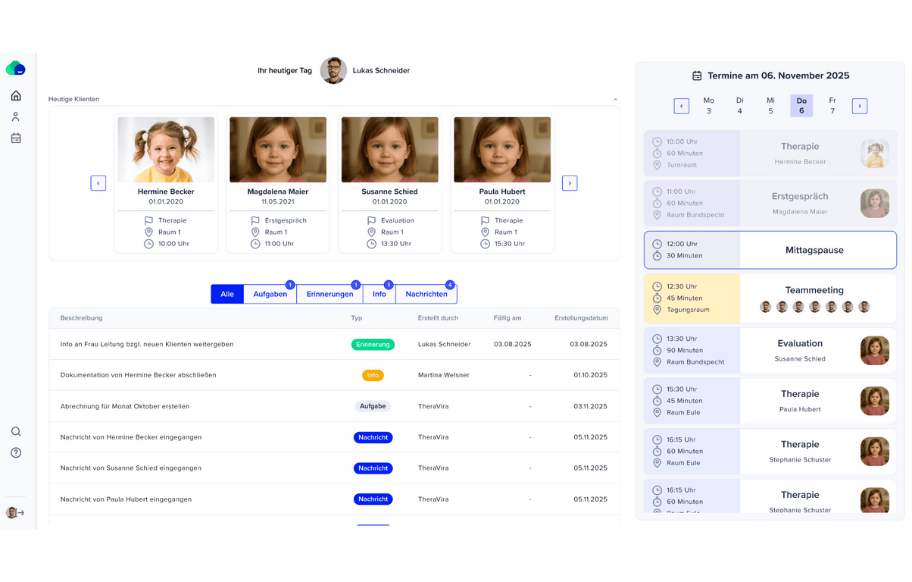The width and height of the screenshot is (912, 582).
Task: Switch to the Aufgaben tab
Action: (x=270, y=294)
